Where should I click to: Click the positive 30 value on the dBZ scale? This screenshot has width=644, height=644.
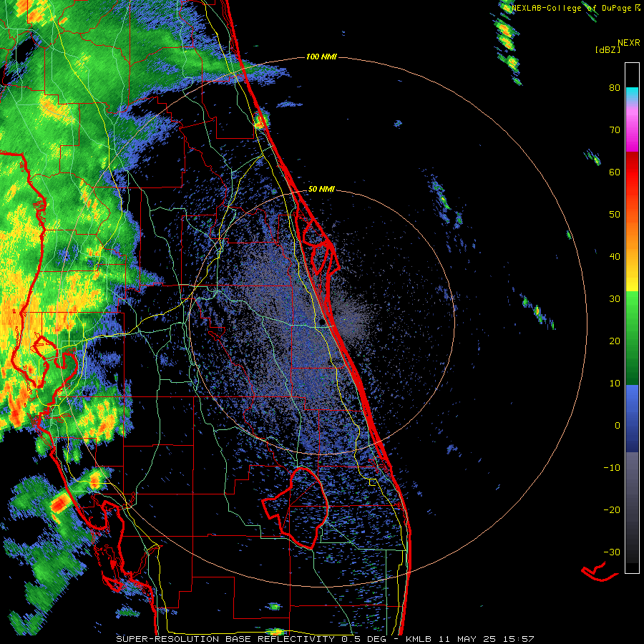pos(615,299)
